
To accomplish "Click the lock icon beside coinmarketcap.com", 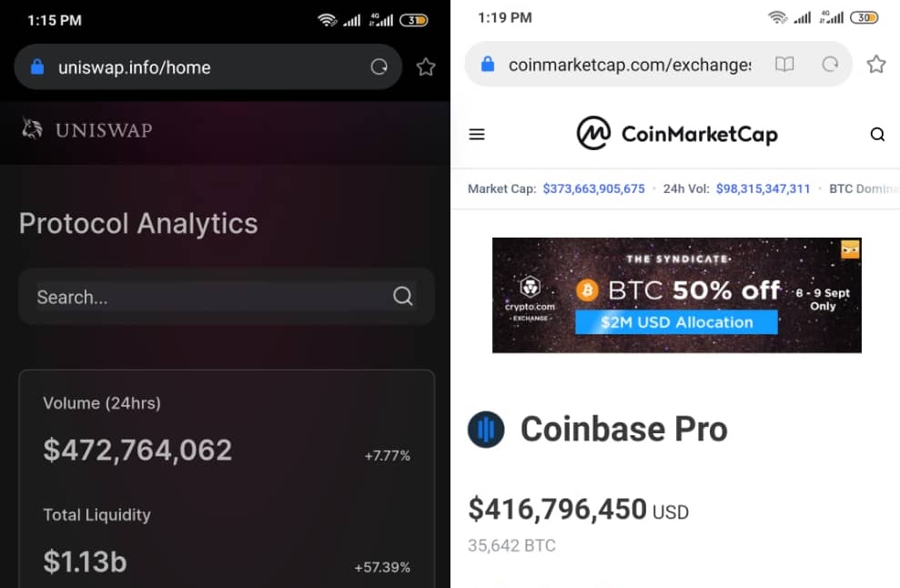I will pos(488,65).
